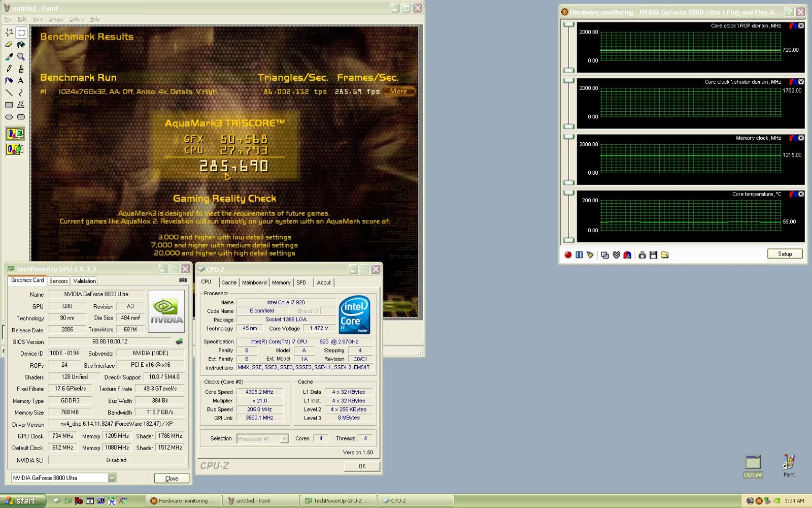This screenshot has width=812, height=508.
Task: Switch to the Sensors tab in GPU-Z
Action: pos(58,281)
